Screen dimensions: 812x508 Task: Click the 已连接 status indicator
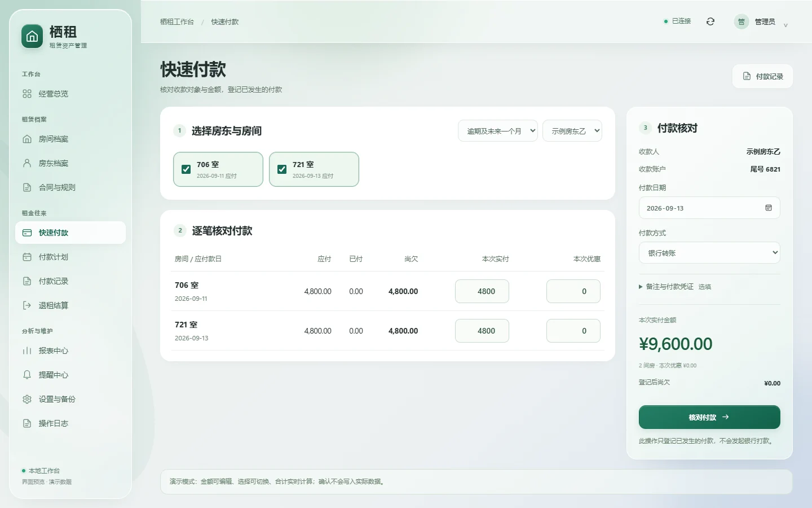tap(677, 21)
